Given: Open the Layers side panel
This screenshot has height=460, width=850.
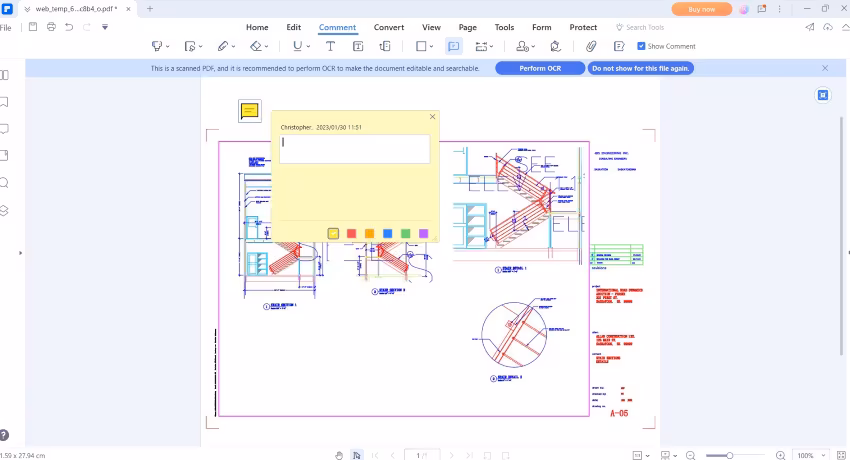Looking at the screenshot, I should tap(4, 210).
